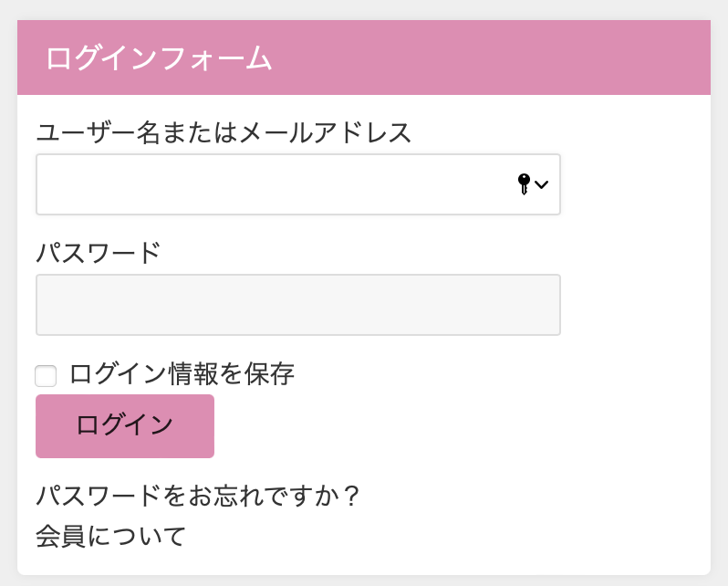Viewport: 728px width, 586px height.
Task: Click the パスワード field label above input
Action: click(x=98, y=253)
